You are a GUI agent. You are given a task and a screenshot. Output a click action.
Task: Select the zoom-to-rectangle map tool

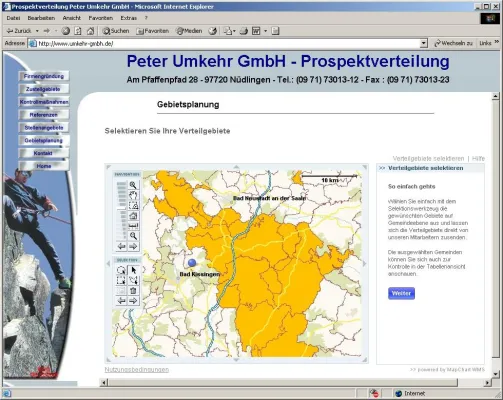(133, 205)
